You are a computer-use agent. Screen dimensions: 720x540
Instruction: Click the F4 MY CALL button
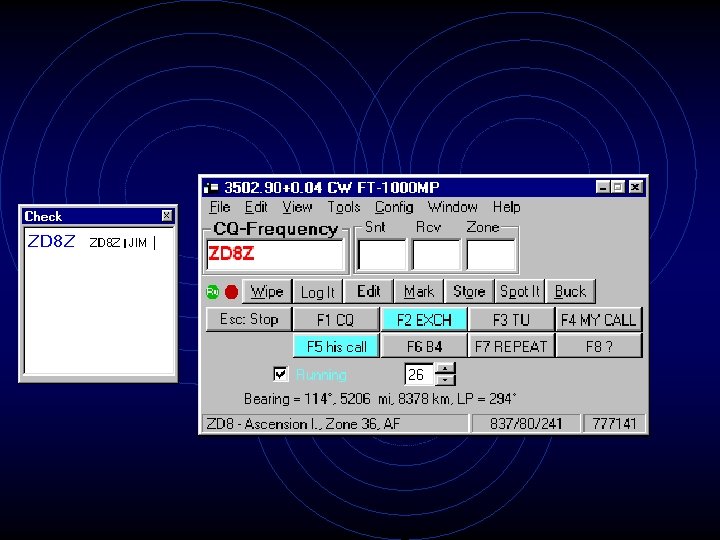click(599, 319)
